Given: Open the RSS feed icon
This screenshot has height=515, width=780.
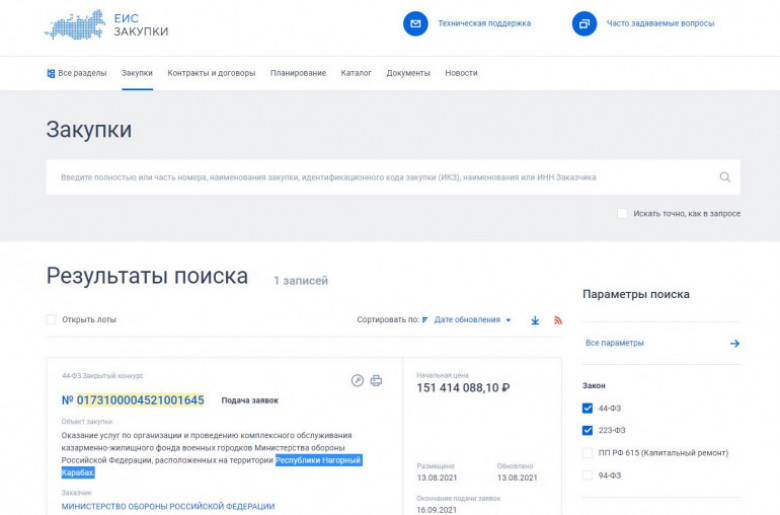Looking at the screenshot, I should click(558, 320).
